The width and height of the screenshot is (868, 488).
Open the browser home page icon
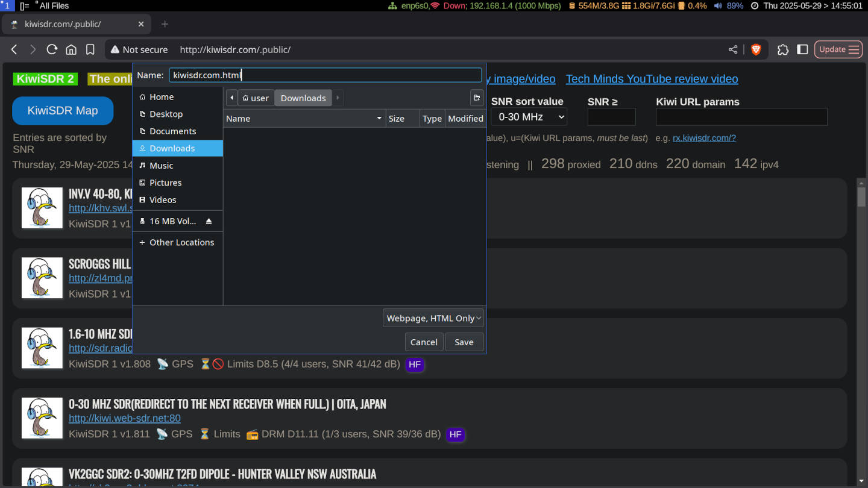pos(71,49)
